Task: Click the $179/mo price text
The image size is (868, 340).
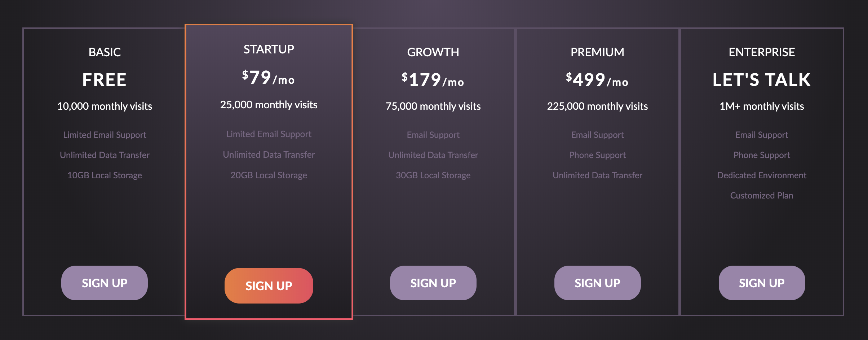Action: click(433, 80)
